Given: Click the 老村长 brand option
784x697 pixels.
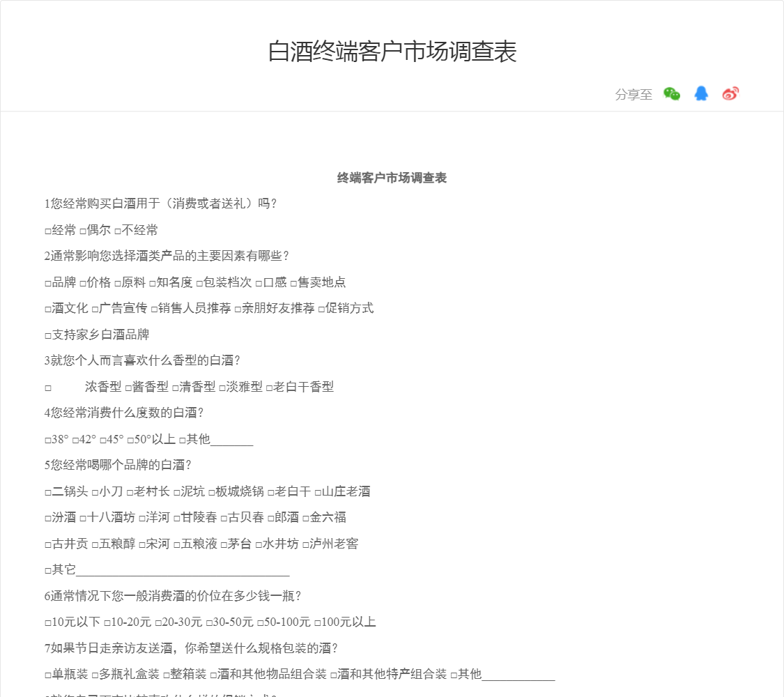Looking at the screenshot, I should 148,491.
